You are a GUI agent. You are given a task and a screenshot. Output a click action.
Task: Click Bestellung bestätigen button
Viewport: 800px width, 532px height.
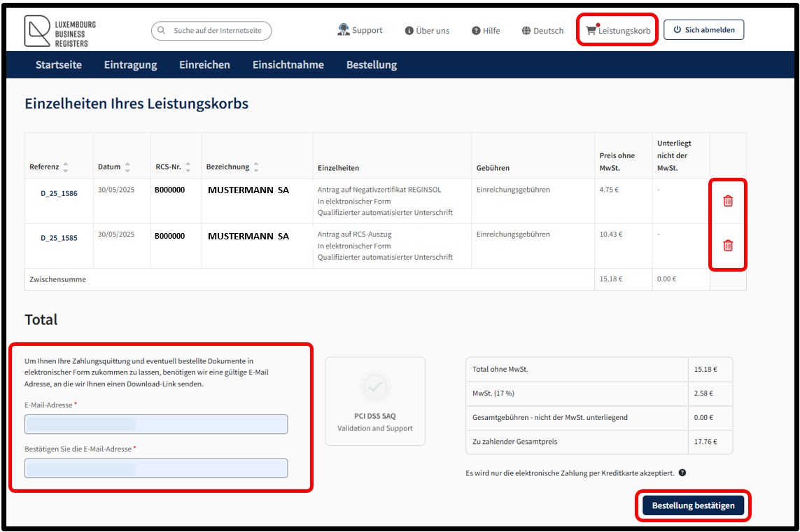point(693,505)
